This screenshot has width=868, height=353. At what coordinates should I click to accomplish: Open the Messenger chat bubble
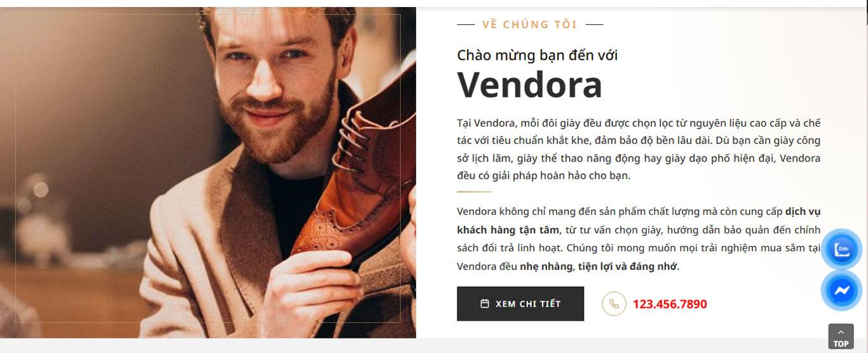(x=841, y=291)
